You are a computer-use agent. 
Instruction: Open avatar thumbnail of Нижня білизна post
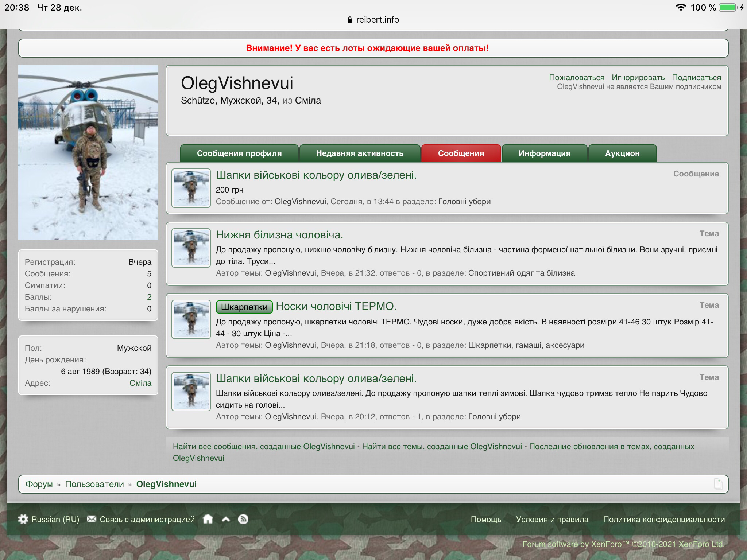191,248
